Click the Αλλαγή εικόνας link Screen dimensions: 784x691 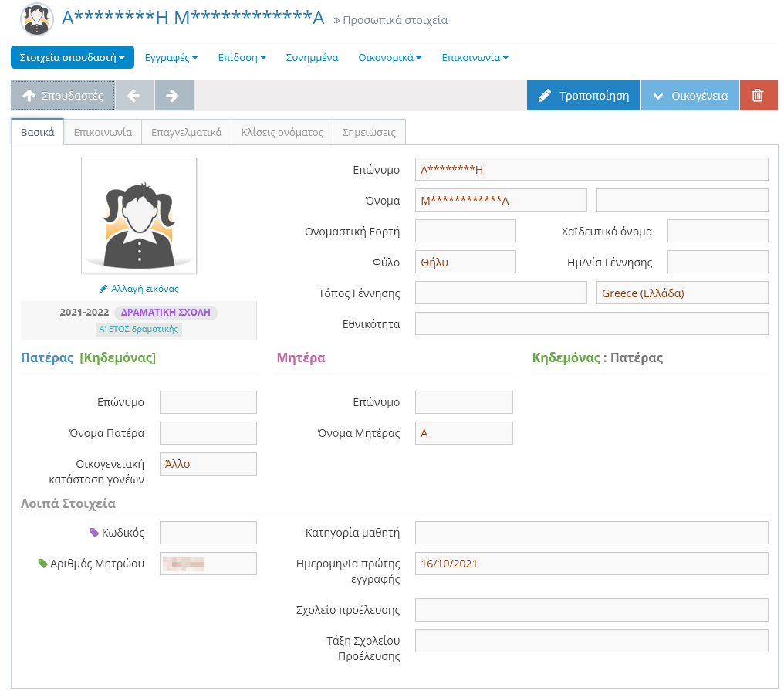click(x=139, y=289)
